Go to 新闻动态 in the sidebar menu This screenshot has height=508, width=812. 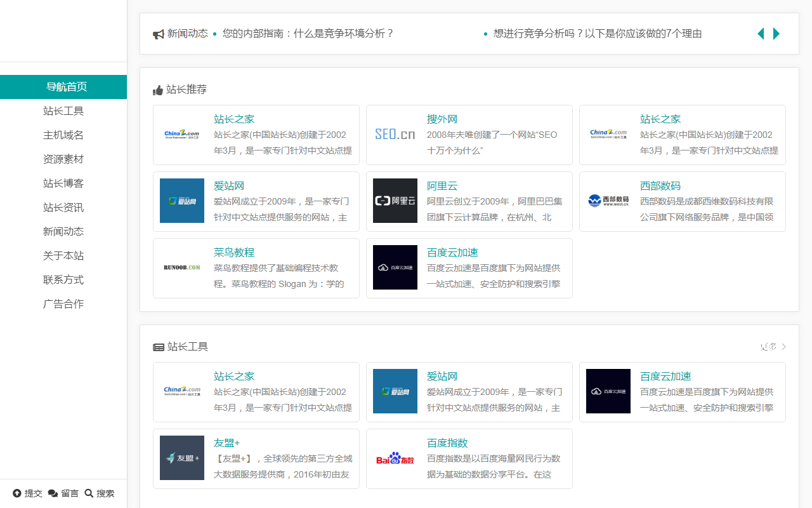(63, 232)
